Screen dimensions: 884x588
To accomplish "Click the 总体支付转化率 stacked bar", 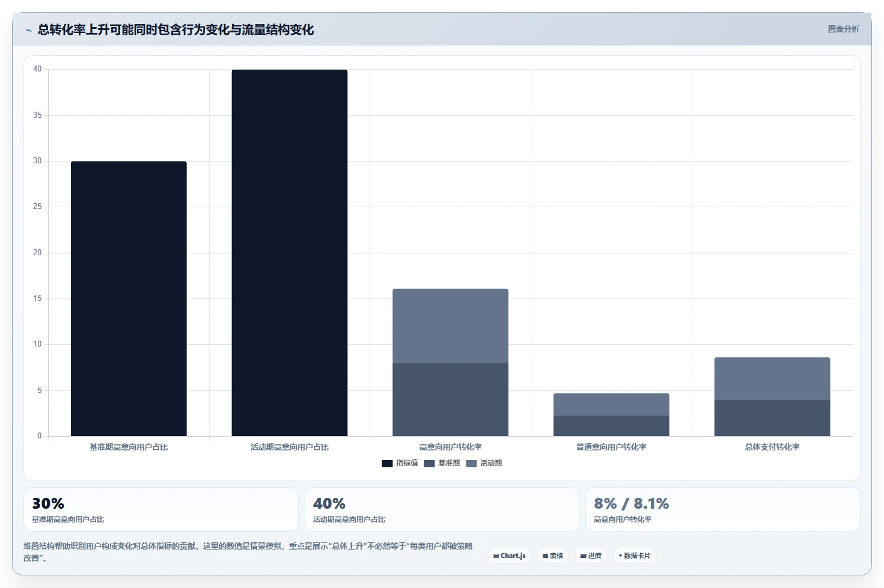I will pyautogui.click(x=772, y=396).
